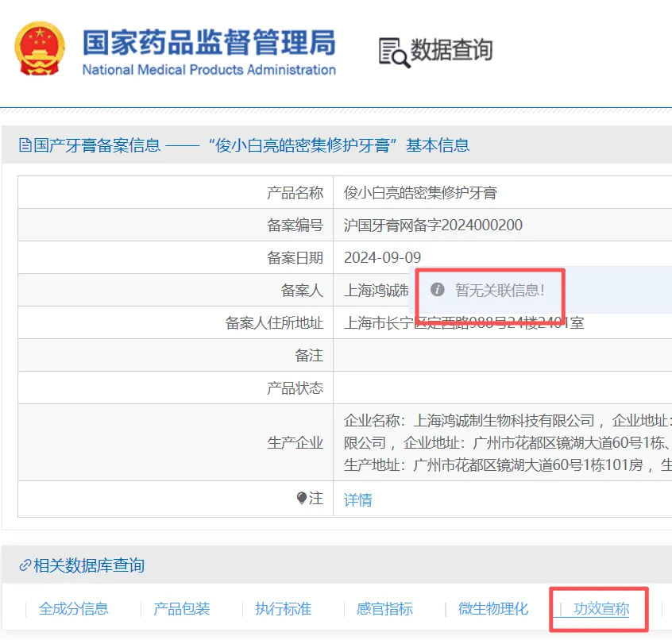Click the 备案日期 value 2024-09-09

[x=382, y=257]
